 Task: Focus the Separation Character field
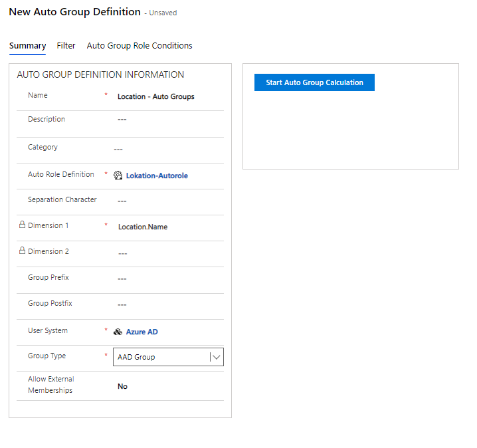166,201
